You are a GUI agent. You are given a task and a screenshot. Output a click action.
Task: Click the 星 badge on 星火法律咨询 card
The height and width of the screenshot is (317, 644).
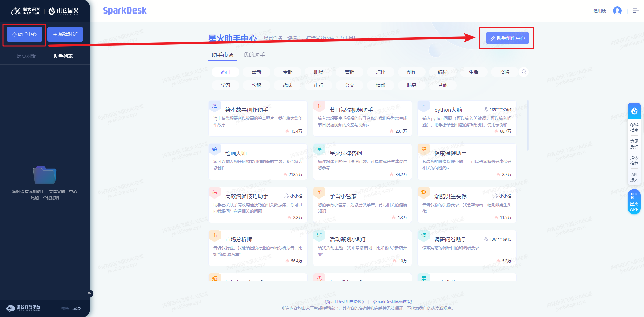tap(319, 149)
